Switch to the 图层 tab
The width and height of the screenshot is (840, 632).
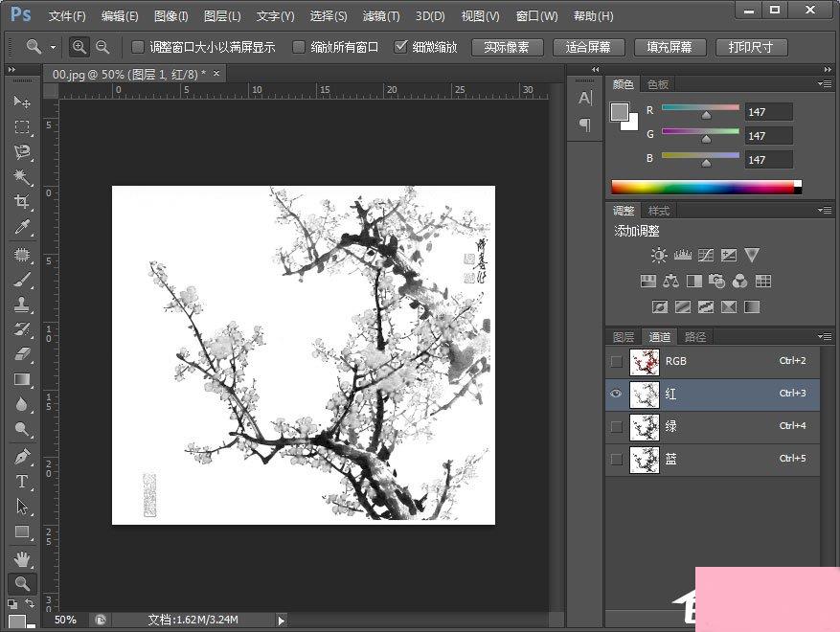pos(624,337)
